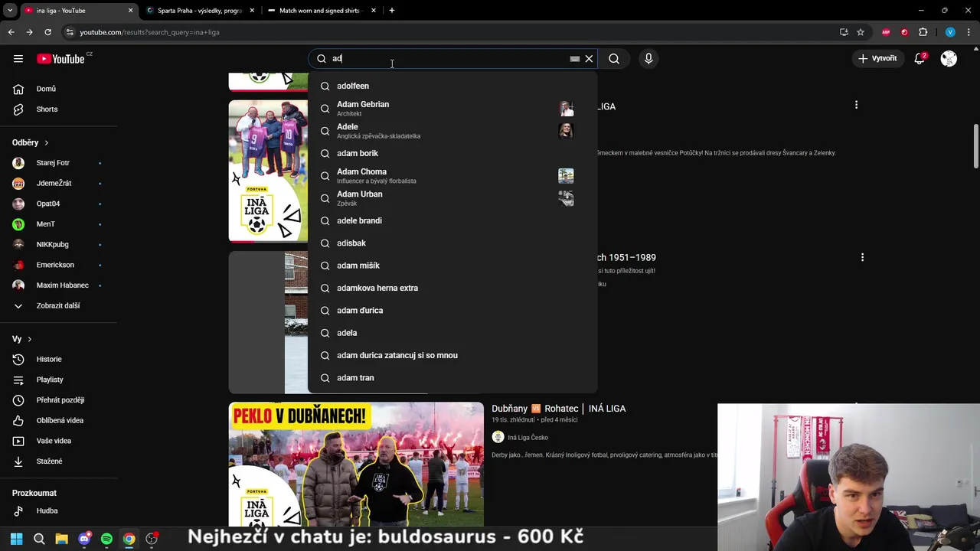Image resolution: width=980 pixels, height=551 pixels.
Task: Select the adolfeen search suggestion
Action: (x=452, y=86)
